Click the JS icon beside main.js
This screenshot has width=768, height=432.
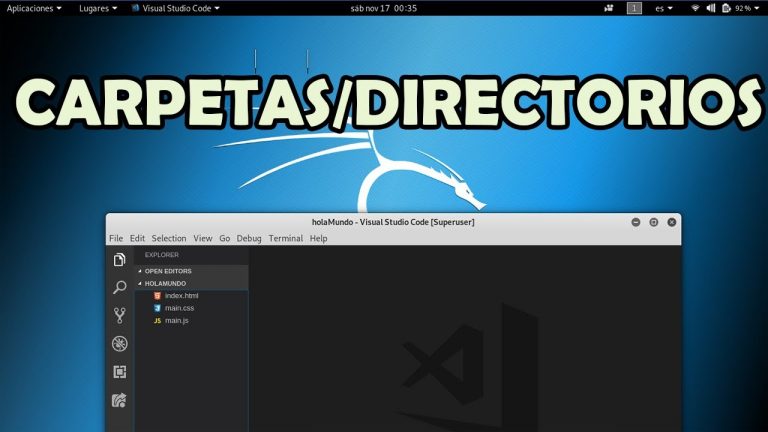(x=157, y=321)
